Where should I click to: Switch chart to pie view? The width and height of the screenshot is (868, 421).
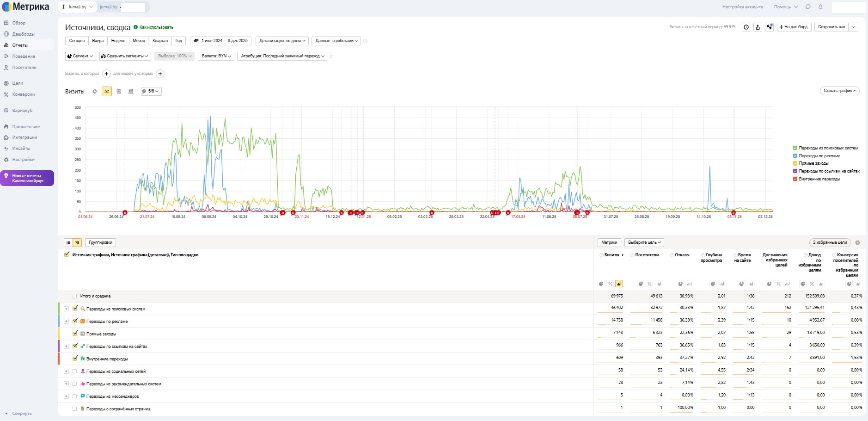tap(95, 92)
